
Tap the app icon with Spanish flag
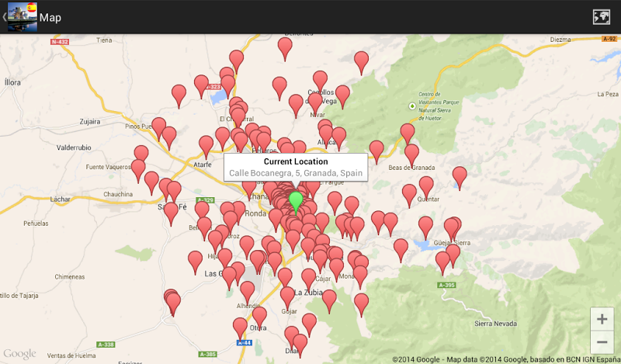coord(23,16)
